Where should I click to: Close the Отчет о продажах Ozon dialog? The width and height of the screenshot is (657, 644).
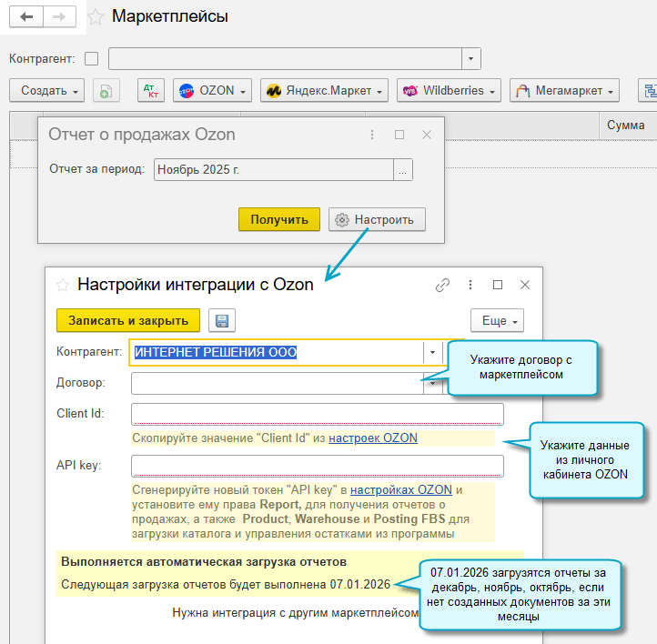(427, 135)
